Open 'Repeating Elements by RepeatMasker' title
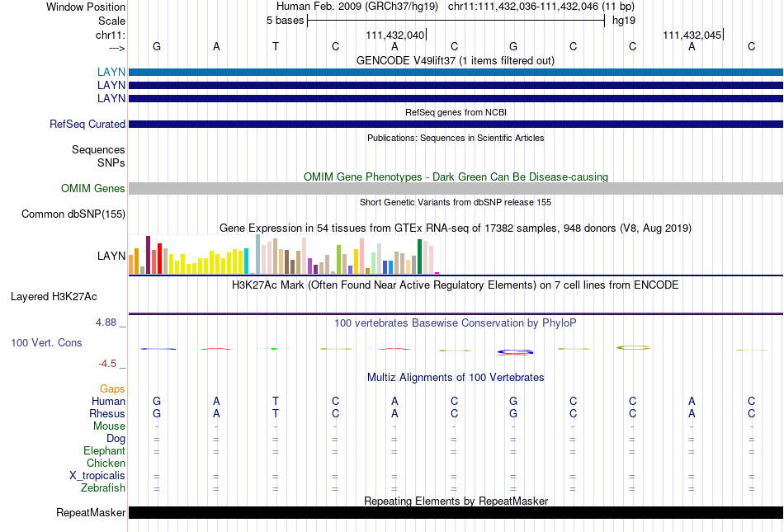Image resolution: width=784 pixels, height=532 pixels. 456,501
